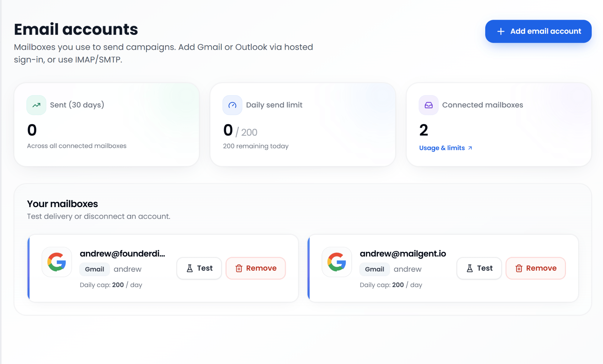603x364 pixels.
Task: Remove the andrew@founderdi... mailbox
Action: (x=256, y=268)
